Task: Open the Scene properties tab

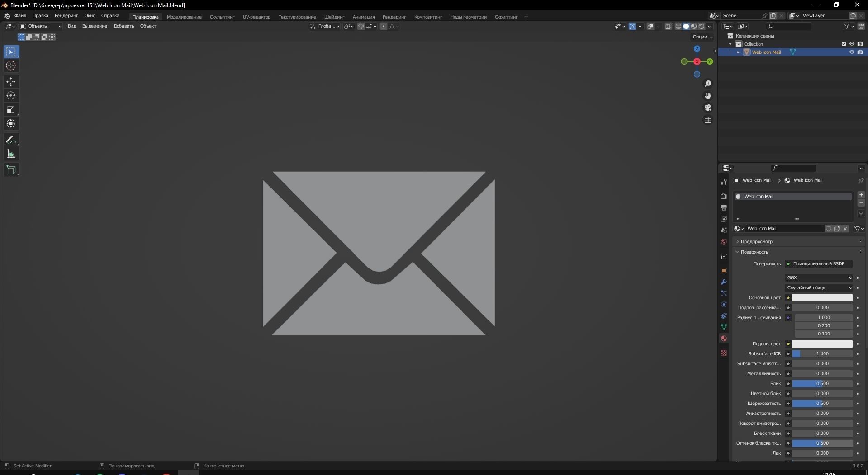Action: (724, 230)
